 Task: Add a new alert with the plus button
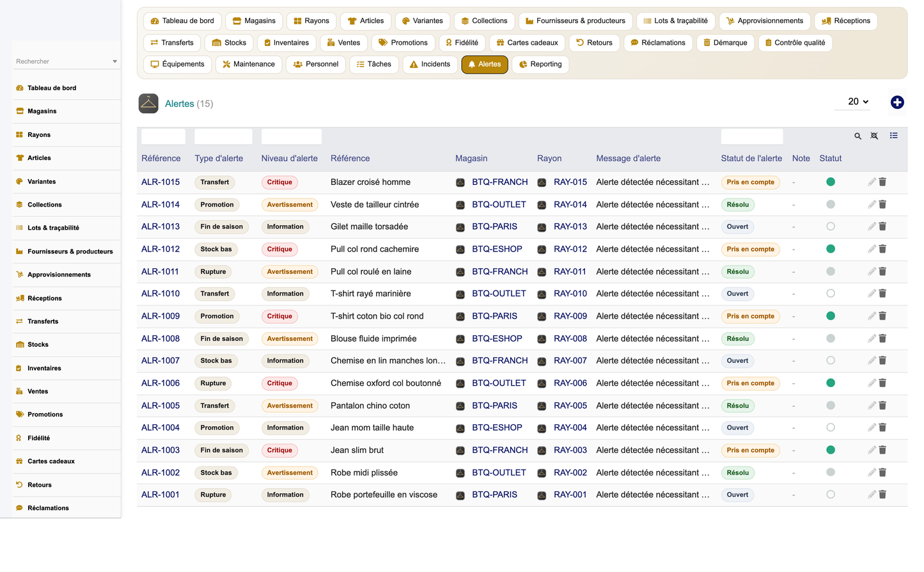[897, 102]
